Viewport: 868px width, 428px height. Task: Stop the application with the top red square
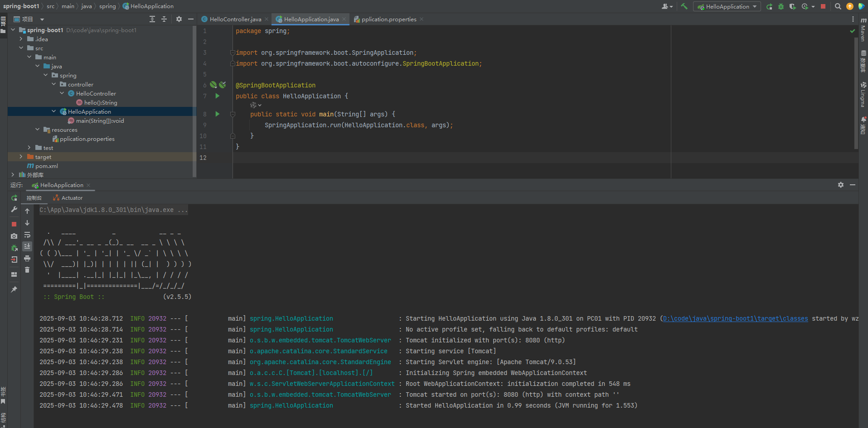tap(823, 6)
